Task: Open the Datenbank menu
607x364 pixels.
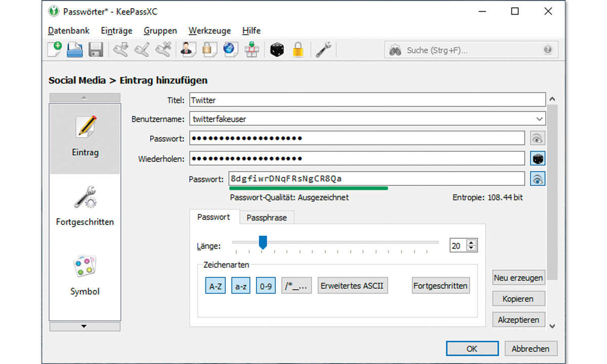Action: point(69,30)
